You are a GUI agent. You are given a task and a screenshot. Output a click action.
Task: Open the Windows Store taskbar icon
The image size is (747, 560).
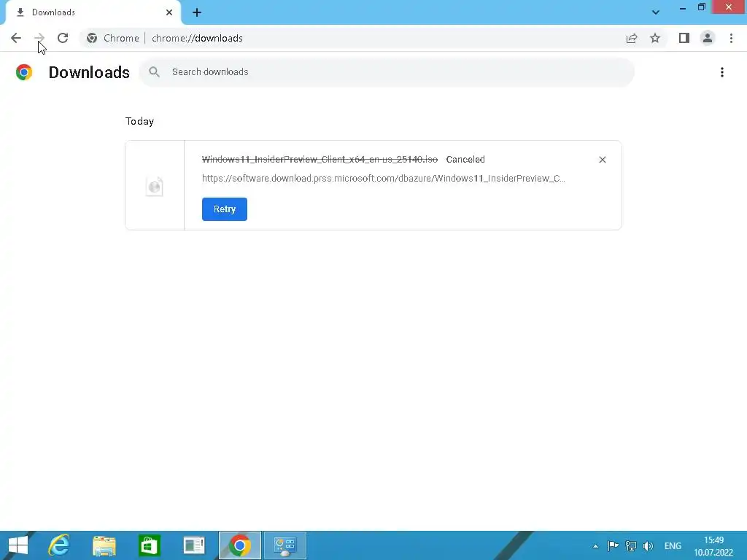(149, 545)
